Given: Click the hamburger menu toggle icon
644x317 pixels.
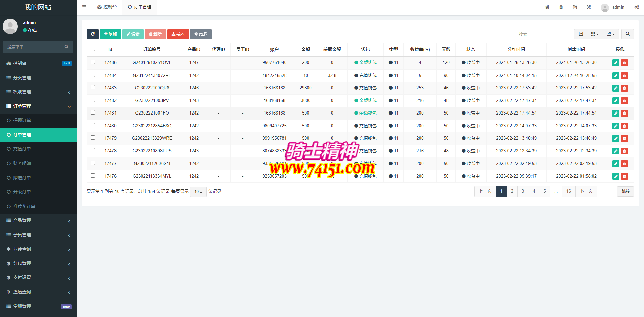Looking at the screenshot, I should pos(84,7).
